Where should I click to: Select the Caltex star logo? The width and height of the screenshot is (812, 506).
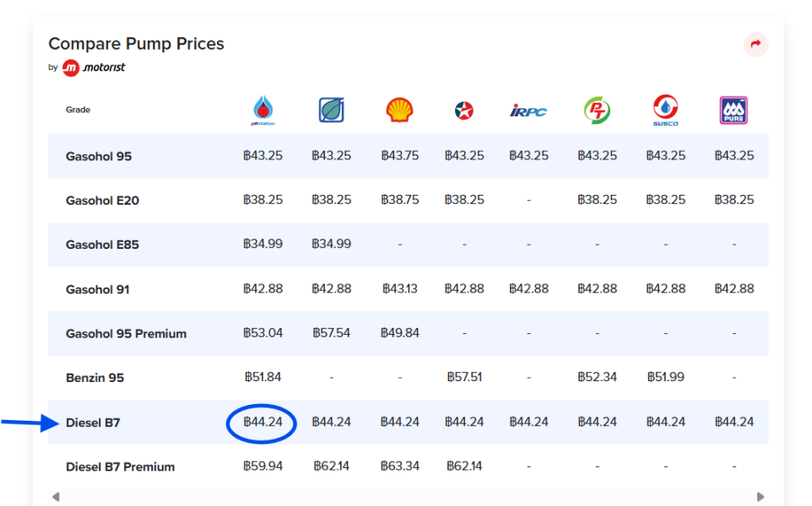[464, 110]
